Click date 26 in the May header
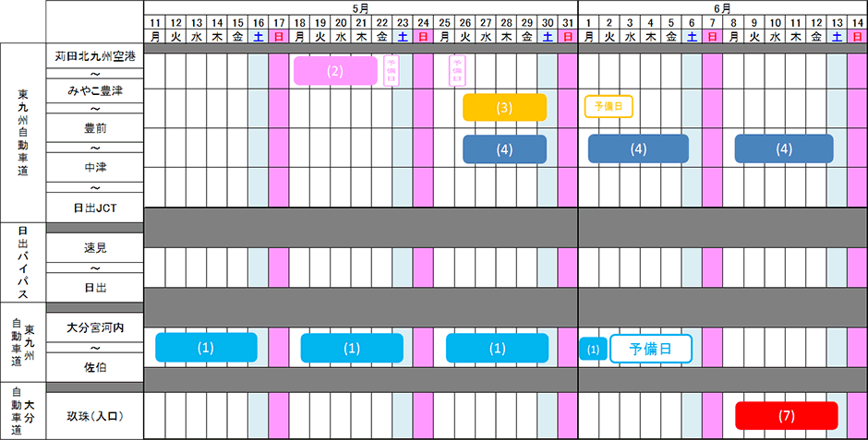 click(465, 23)
